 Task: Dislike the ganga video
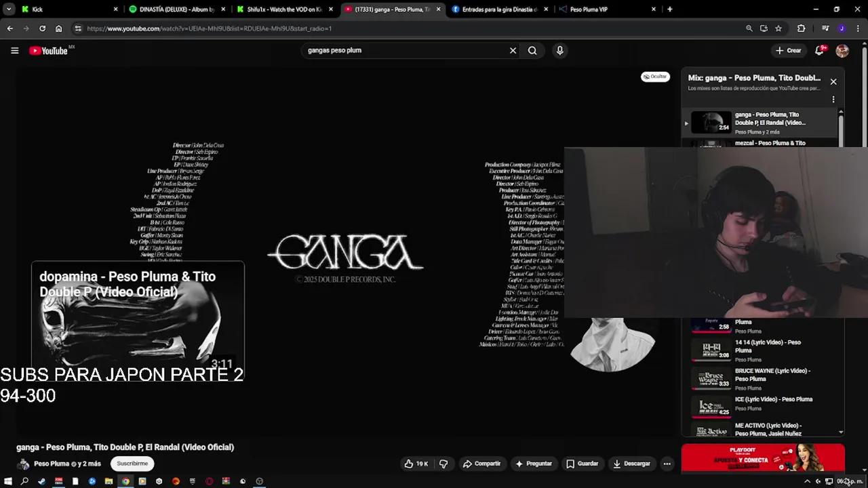[443, 464]
